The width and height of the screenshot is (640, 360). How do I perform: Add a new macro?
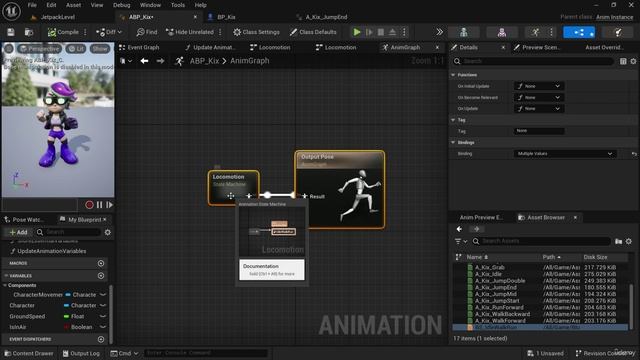click(x=101, y=263)
